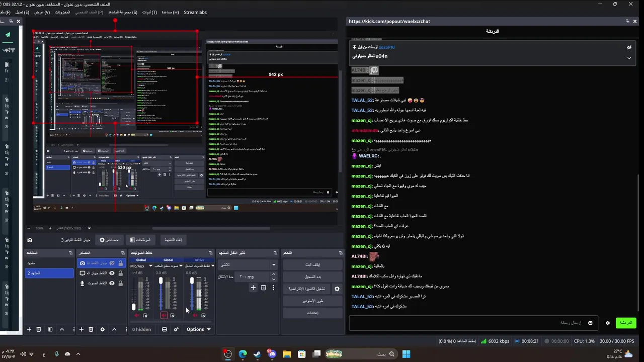Adjust Mic/Aux volume slider handle
The height and width of the screenshot is (362, 644).
tap(134, 307)
